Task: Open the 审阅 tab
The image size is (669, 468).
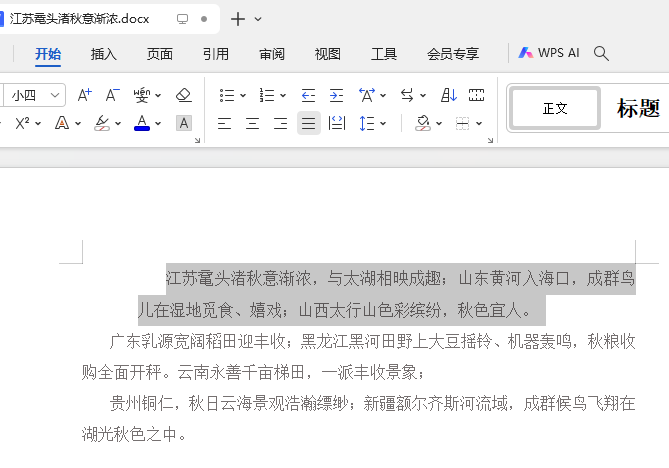Action: (272, 54)
